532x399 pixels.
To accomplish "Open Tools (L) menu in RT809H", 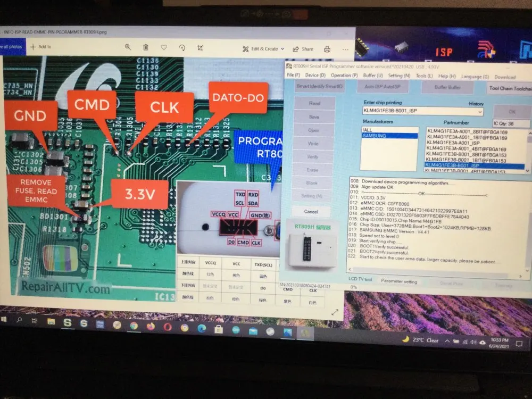I will [424, 76].
